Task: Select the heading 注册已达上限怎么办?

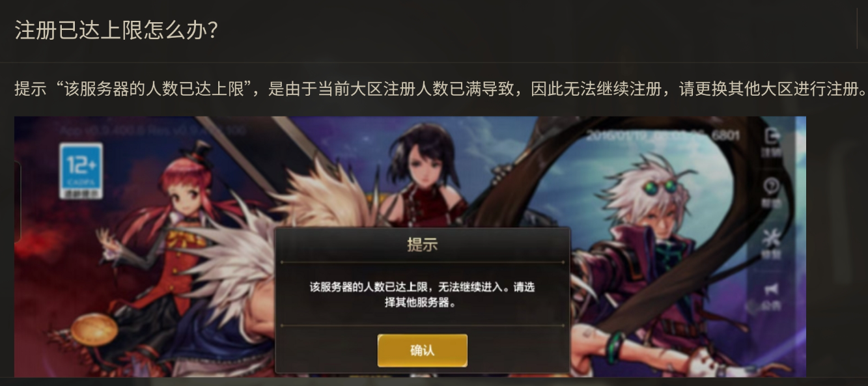Action: (116, 30)
